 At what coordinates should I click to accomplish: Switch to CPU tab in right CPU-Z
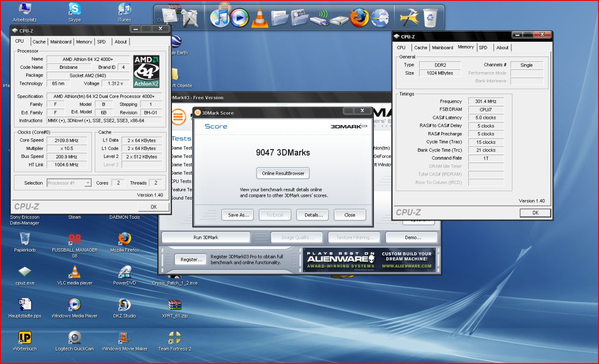[x=401, y=48]
